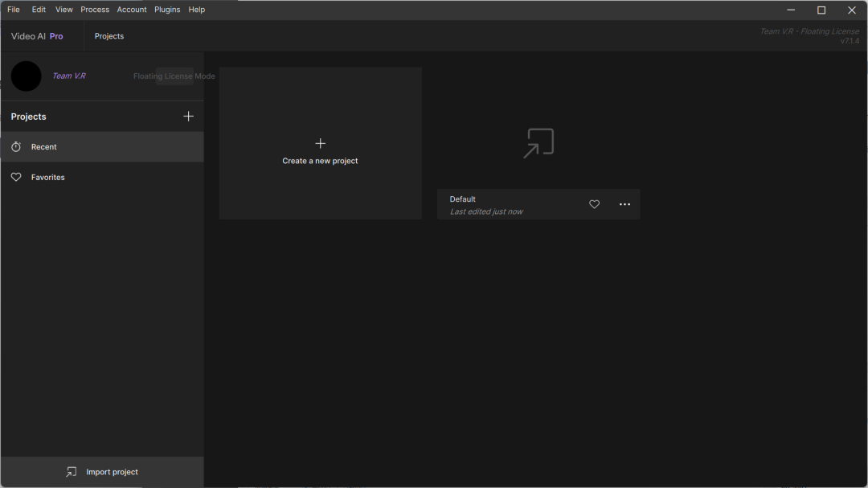This screenshot has height=488, width=868.
Task: Add a project with the plus icon beside Projects
Action: point(189,117)
